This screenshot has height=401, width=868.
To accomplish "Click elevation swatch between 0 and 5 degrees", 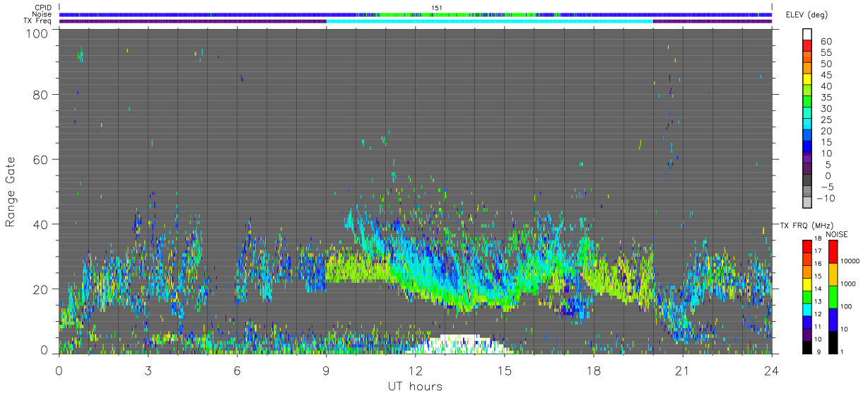I will click(807, 168).
